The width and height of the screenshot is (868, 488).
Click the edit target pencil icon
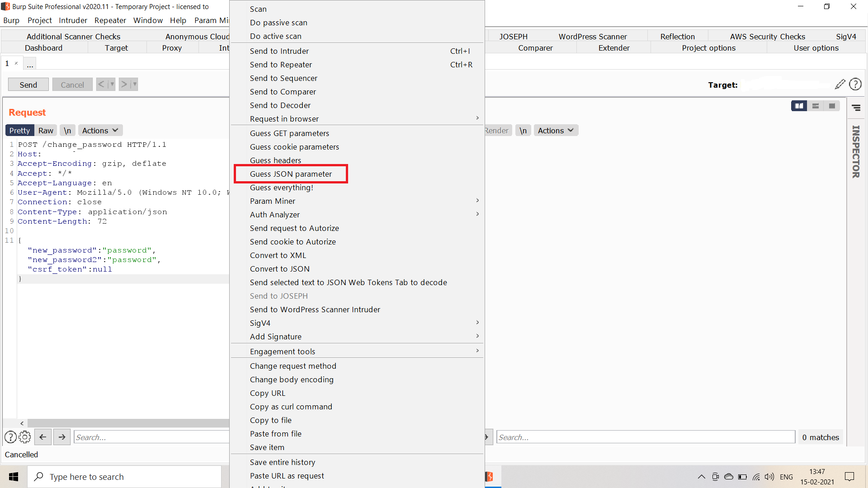[x=840, y=84]
